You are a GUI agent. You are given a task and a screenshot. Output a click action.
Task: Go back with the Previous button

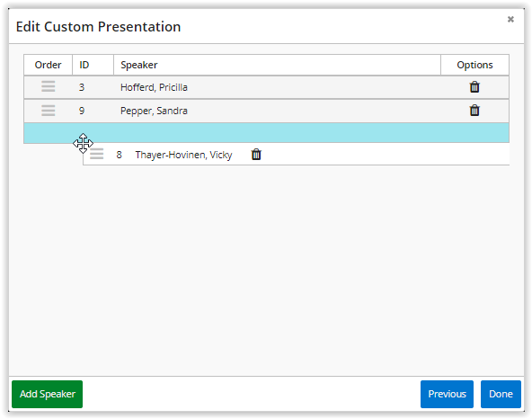point(447,394)
